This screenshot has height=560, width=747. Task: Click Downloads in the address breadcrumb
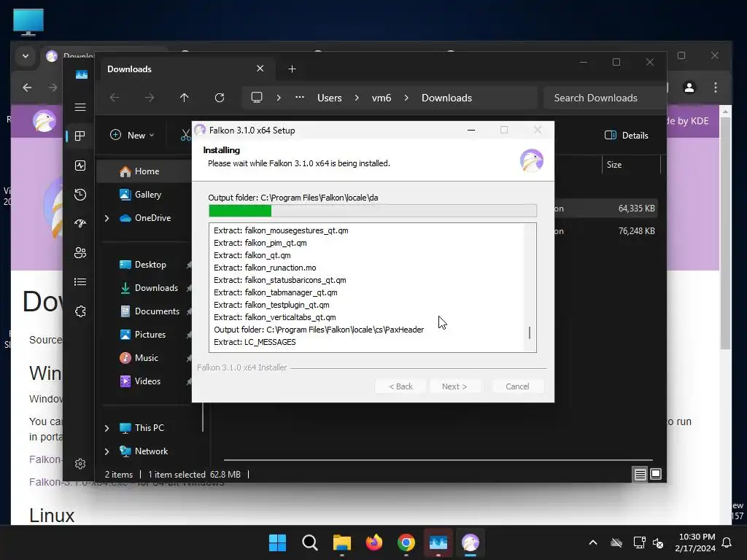[446, 98]
